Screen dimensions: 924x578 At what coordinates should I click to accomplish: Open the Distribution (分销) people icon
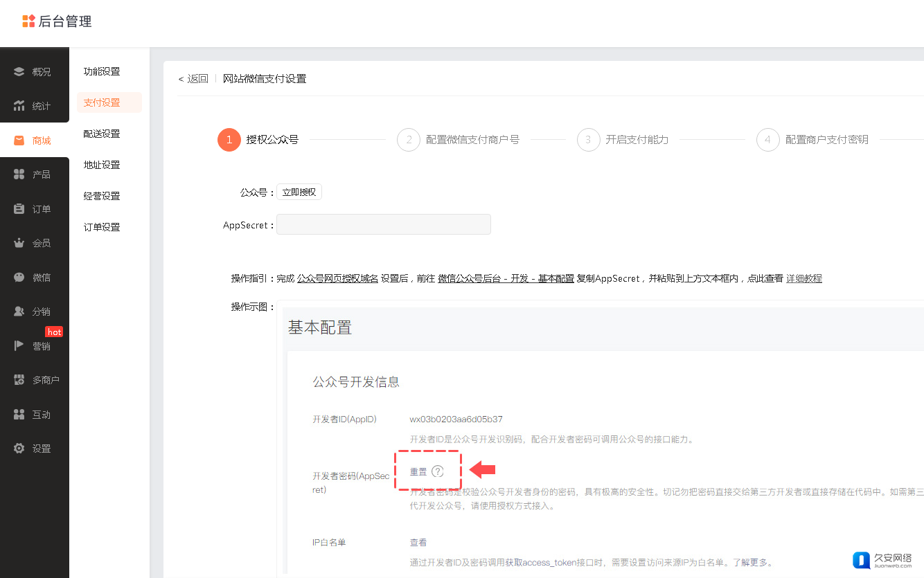tap(19, 311)
